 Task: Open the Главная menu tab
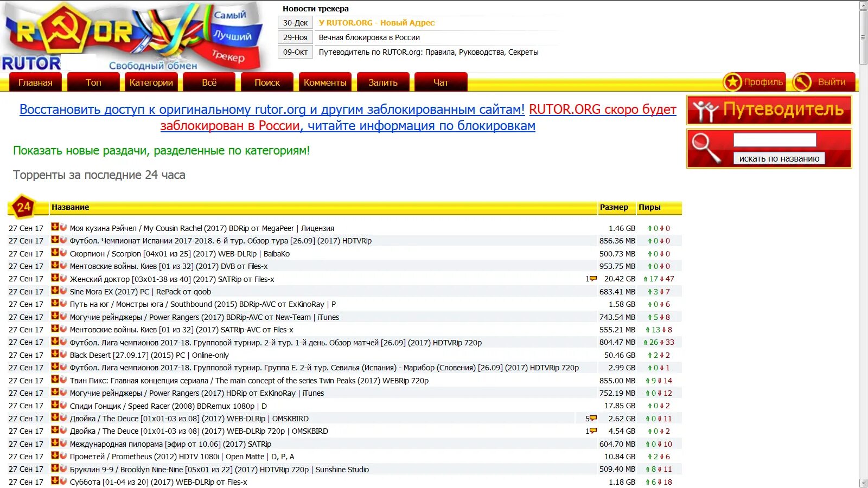tap(35, 82)
